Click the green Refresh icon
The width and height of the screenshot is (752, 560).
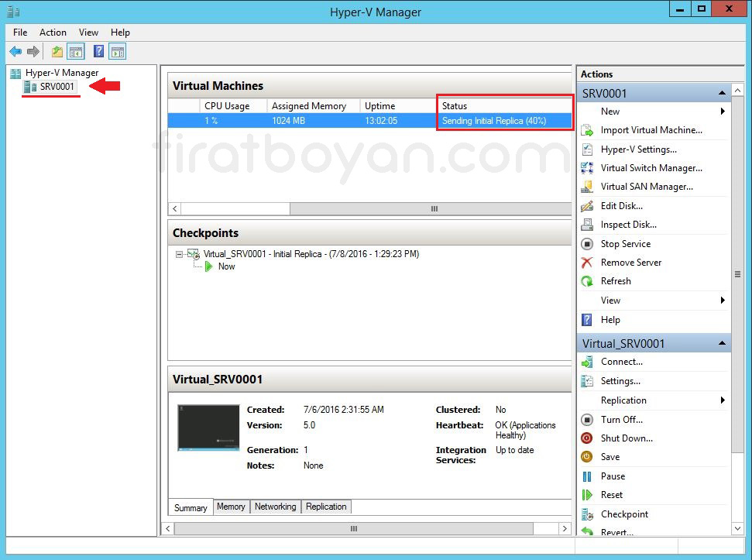[x=587, y=281]
